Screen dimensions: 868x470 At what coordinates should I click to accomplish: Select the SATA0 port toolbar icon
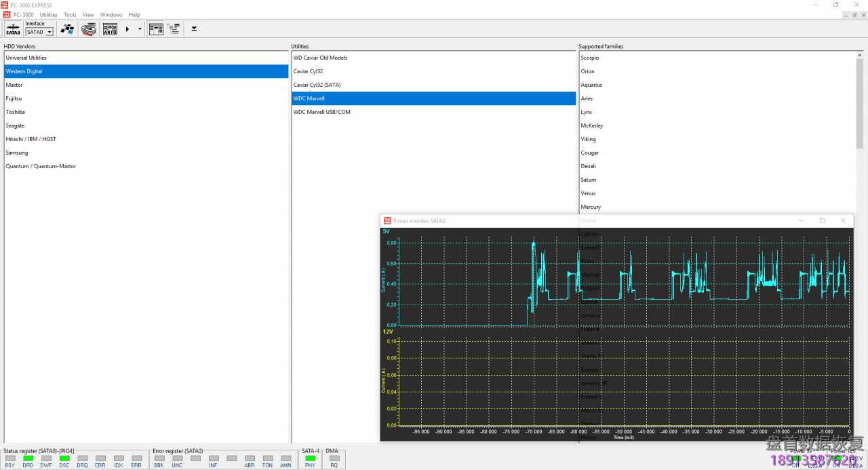point(13,28)
